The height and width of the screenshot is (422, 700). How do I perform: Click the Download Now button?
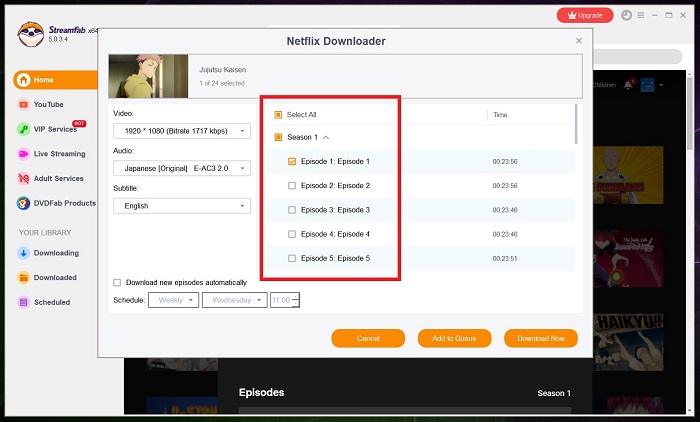(x=541, y=338)
